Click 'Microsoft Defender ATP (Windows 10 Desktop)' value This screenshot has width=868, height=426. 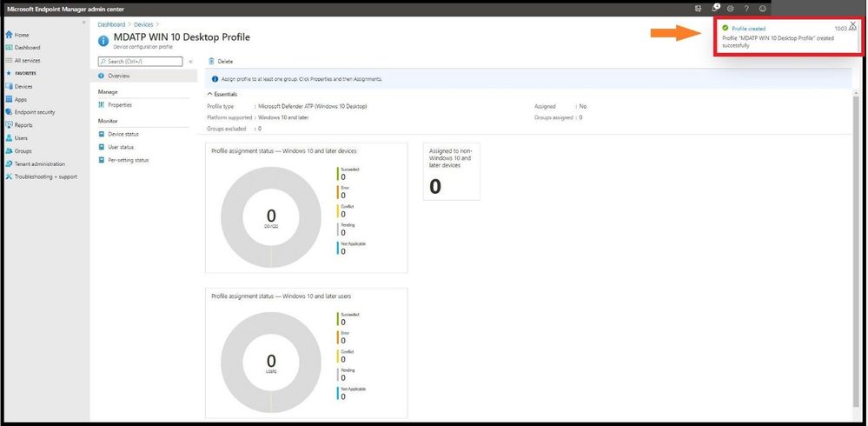(x=313, y=106)
